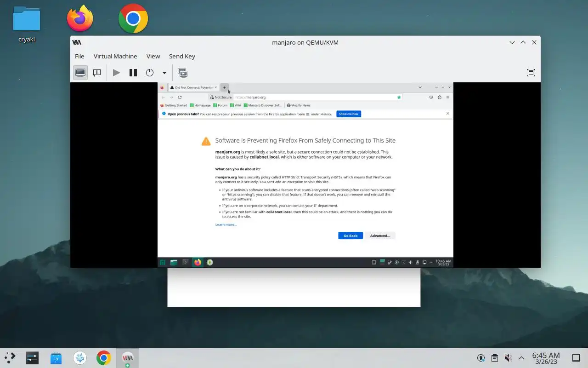Click the Advanced… button
588x368 pixels.
pyautogui.click(x=380, y=236)
